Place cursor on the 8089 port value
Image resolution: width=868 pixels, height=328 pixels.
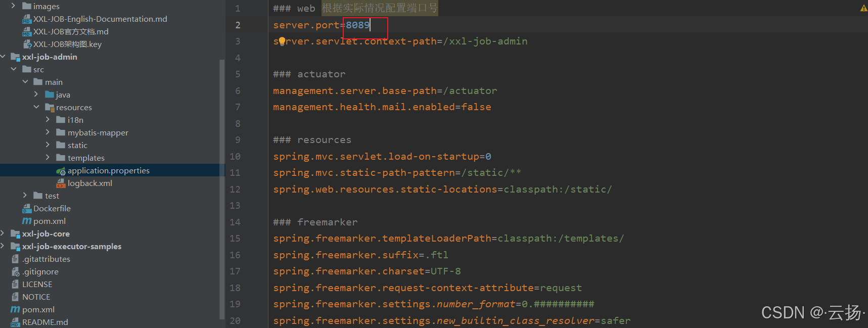[358, 25]
